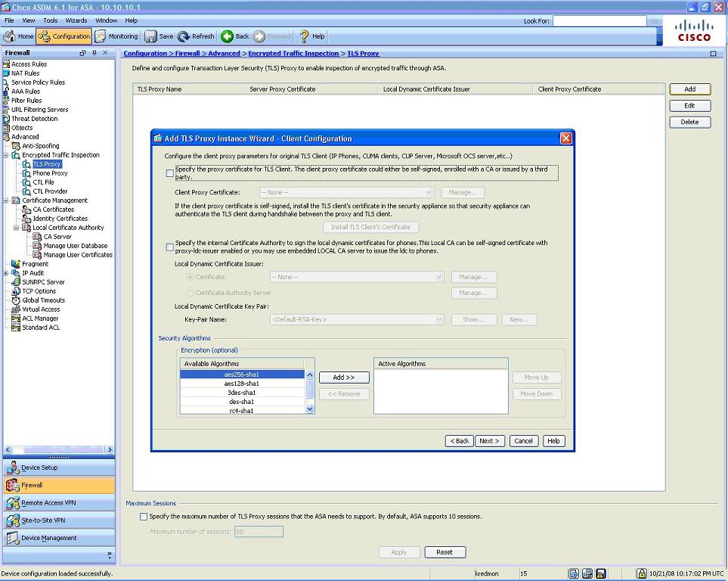Open URL Filtering Servers tree icon

click(x=6, y=109)
